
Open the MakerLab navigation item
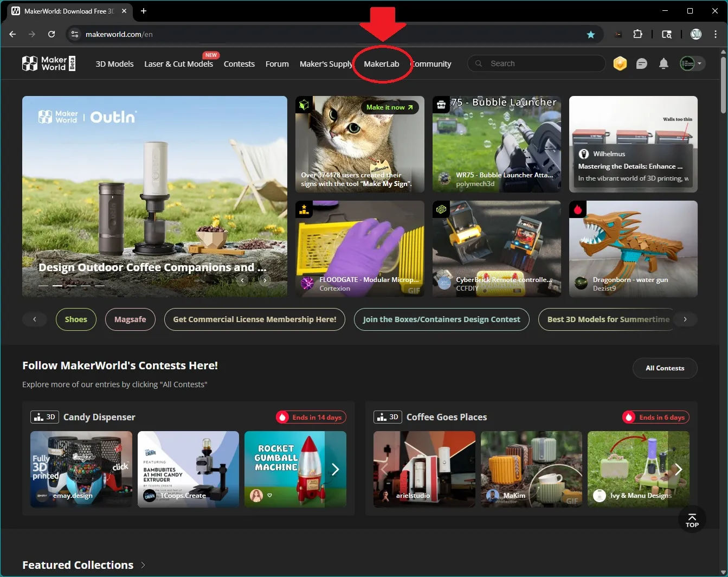(x=382, y=64)
